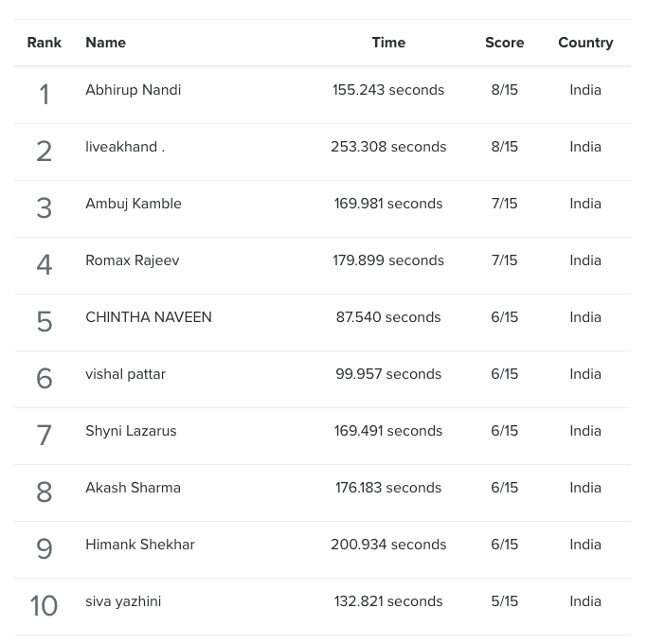Select vishal pattar in the leaderboard
The image size is (647, 644).
tap(125, 374)
